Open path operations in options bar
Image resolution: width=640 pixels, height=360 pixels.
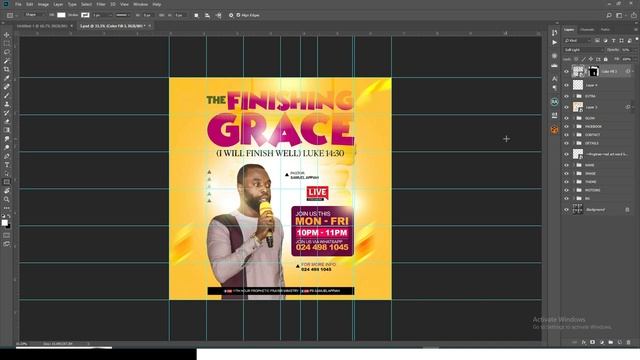point(196,15)
